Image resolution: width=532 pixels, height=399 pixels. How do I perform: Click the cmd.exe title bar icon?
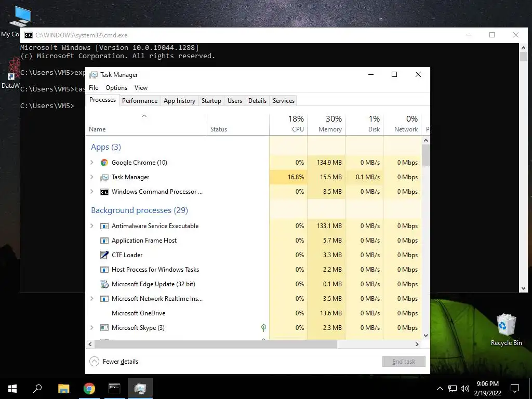29,35
